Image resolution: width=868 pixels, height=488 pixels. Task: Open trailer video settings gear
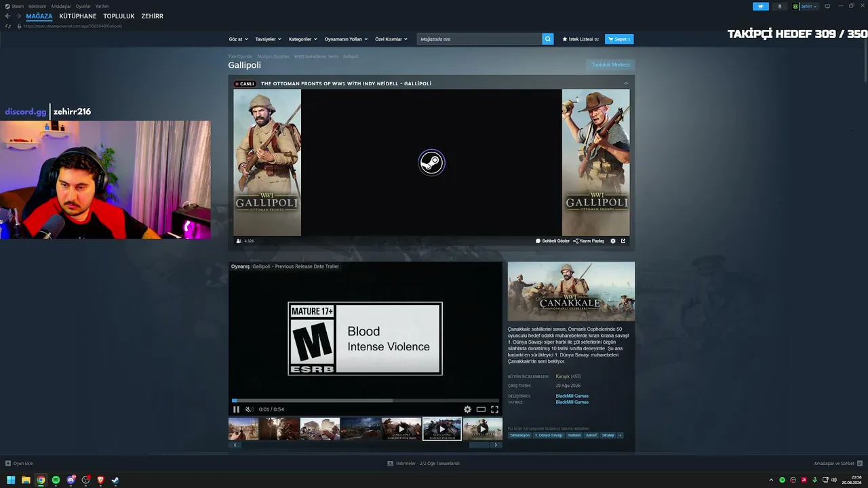[467, 409]
